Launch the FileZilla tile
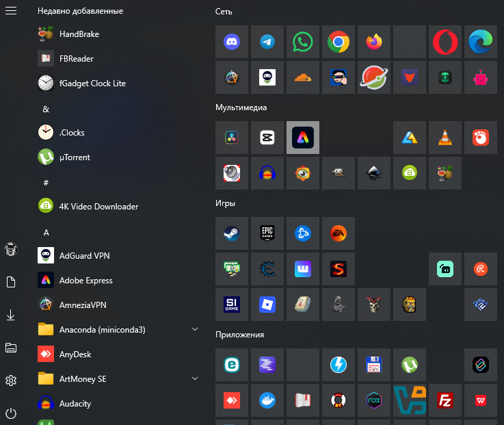The height and width of the screenshot is (425, 504). (x=445, y=400)
